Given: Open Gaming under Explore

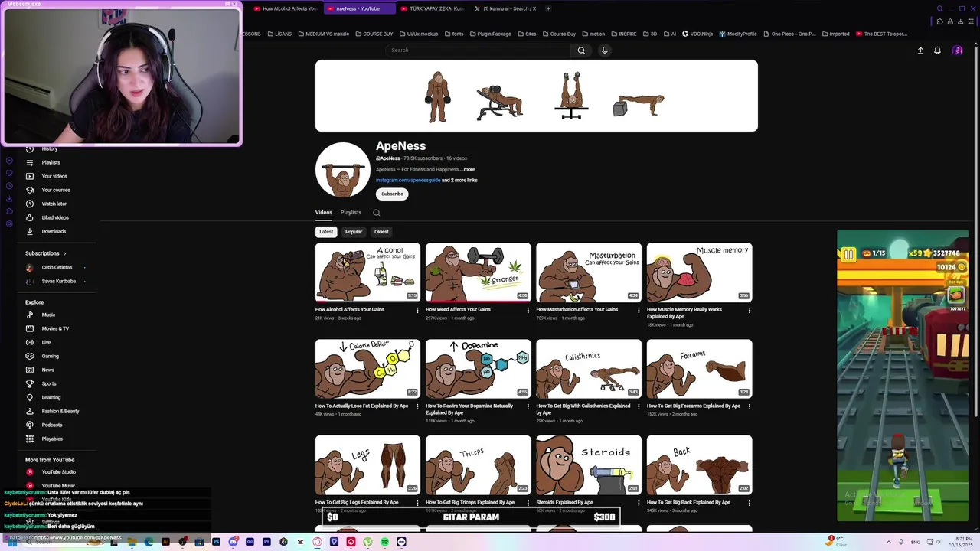Looking at the screenshot, I should coord(50,356).
